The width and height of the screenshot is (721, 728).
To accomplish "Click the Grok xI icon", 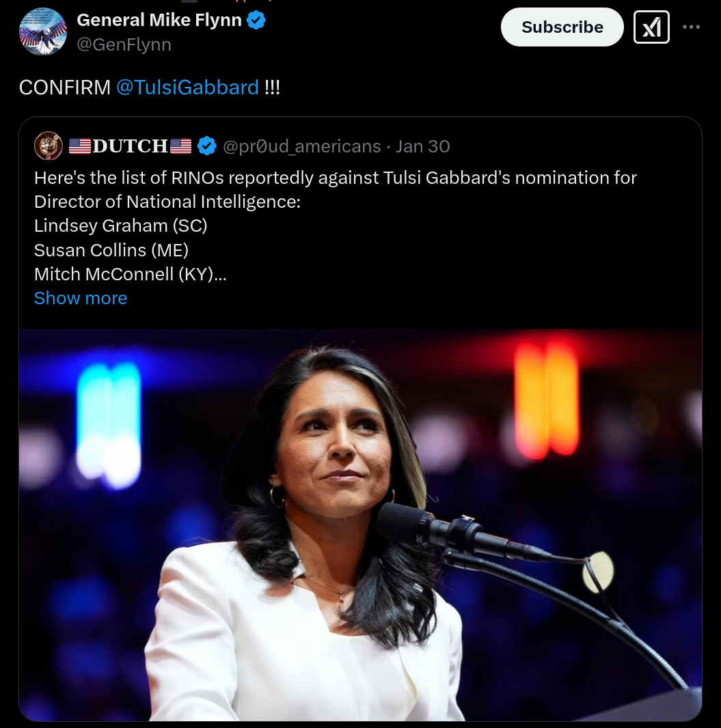I will click(651, 27).
